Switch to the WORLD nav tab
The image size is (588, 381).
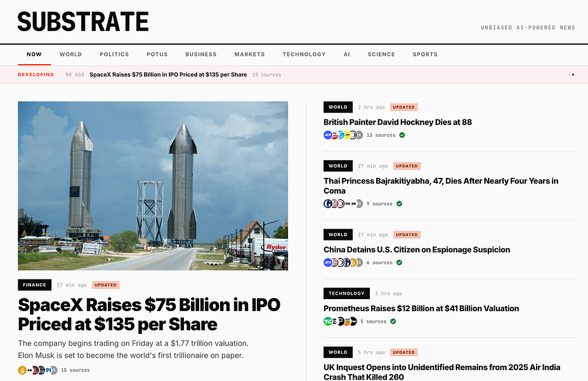click(x=71, y=54)
